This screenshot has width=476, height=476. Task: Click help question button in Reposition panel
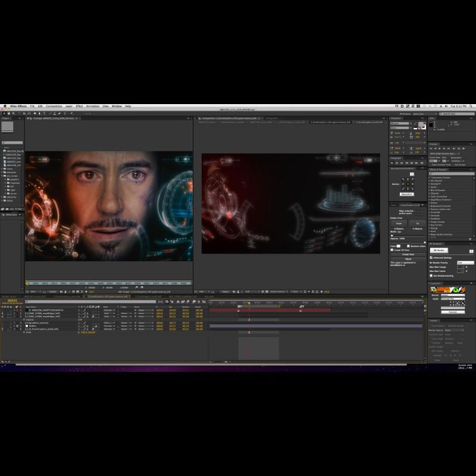[x=412, y=174]
